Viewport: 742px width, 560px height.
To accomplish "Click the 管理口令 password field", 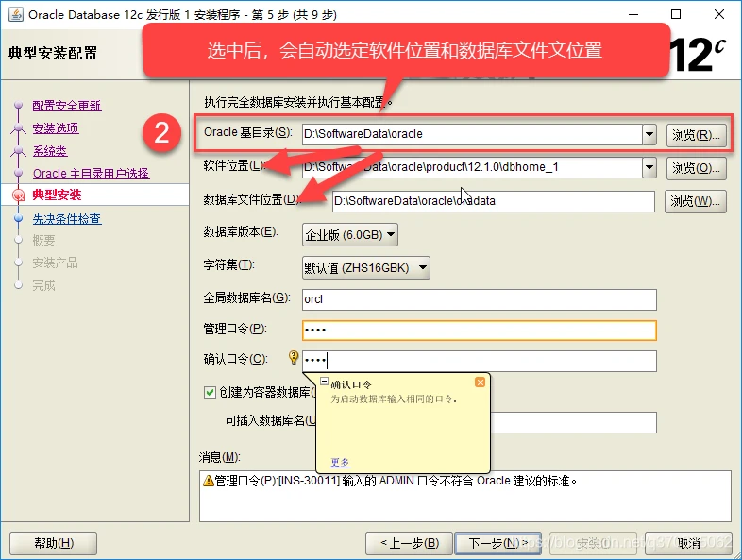I will (x=478, y=331).
